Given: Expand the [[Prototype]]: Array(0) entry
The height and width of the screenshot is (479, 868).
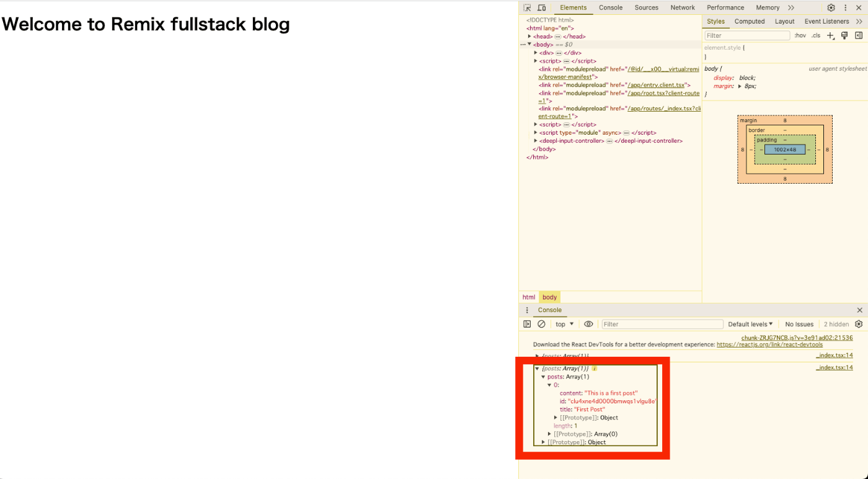Looking at the screenshot, I should tap(549, 434).
